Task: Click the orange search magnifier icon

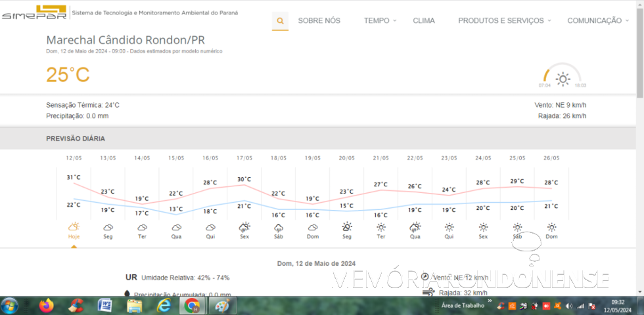Action: pyautogui.click(x=281, y=21)
